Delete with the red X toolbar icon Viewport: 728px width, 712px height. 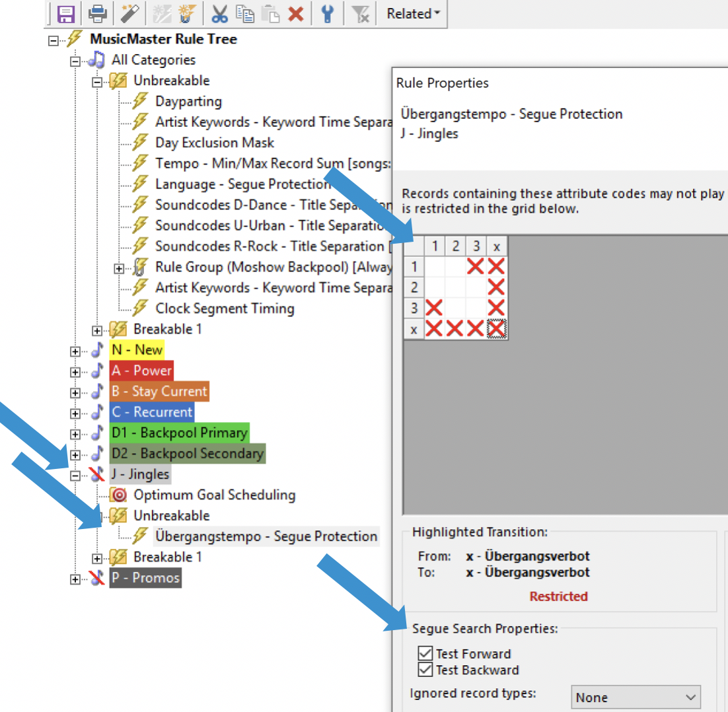point(296,14)
